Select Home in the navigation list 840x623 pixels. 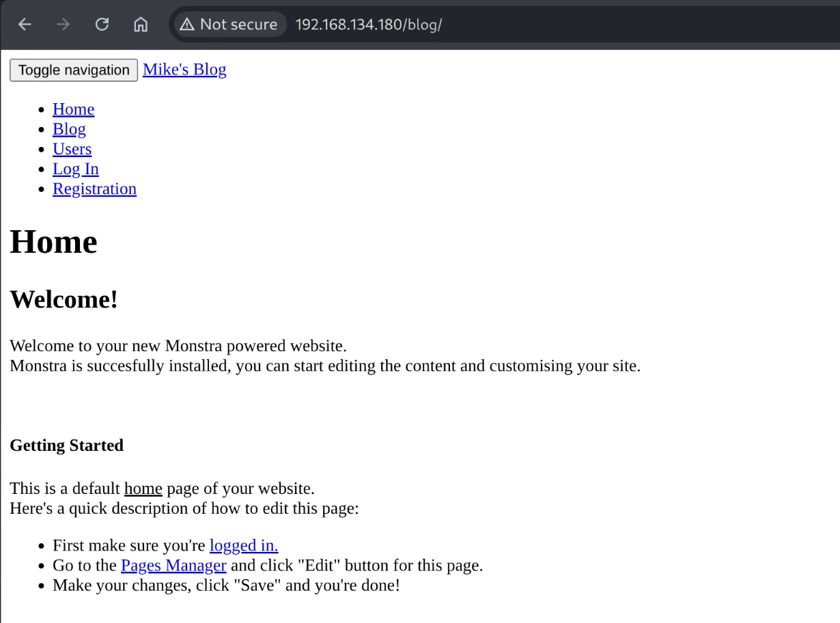[73, 109]
